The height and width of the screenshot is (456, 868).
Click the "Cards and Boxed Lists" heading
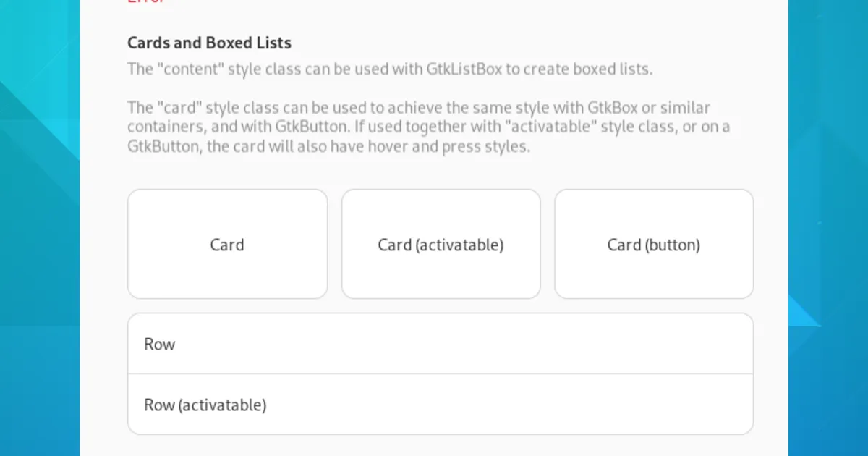point(209,43)
